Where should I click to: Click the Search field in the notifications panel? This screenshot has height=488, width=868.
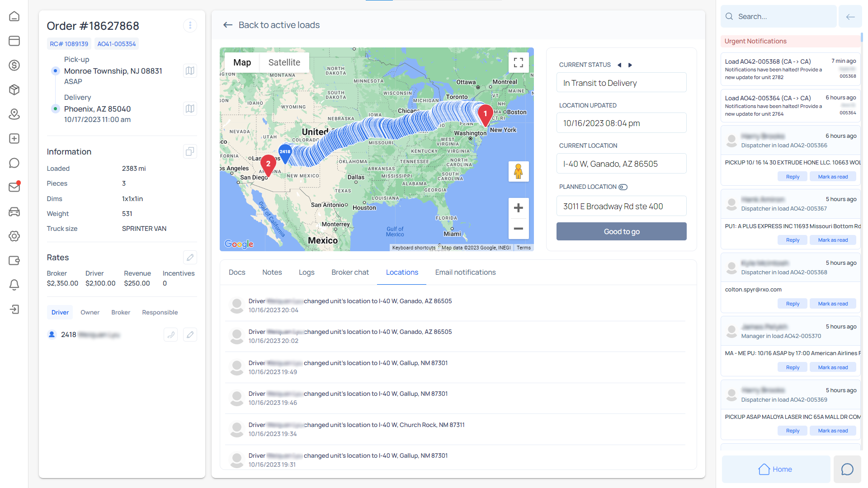click(x=778, y=16)
